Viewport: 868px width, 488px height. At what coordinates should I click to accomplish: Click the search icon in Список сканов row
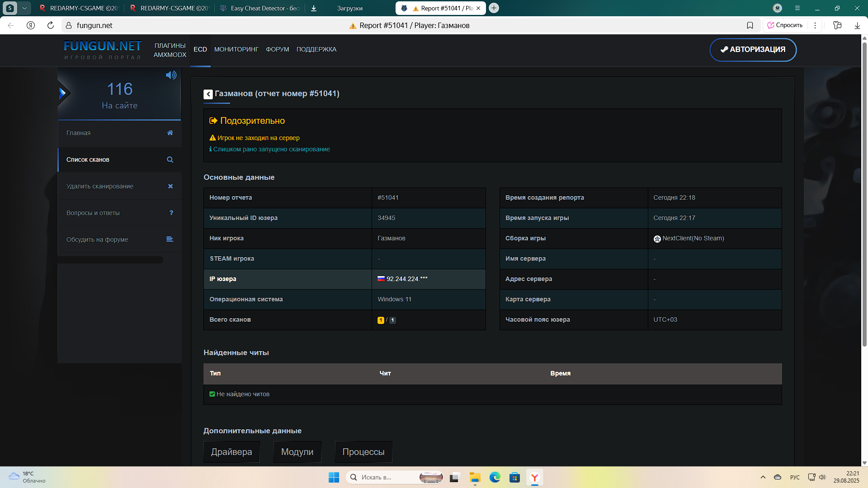click(170, 160)
